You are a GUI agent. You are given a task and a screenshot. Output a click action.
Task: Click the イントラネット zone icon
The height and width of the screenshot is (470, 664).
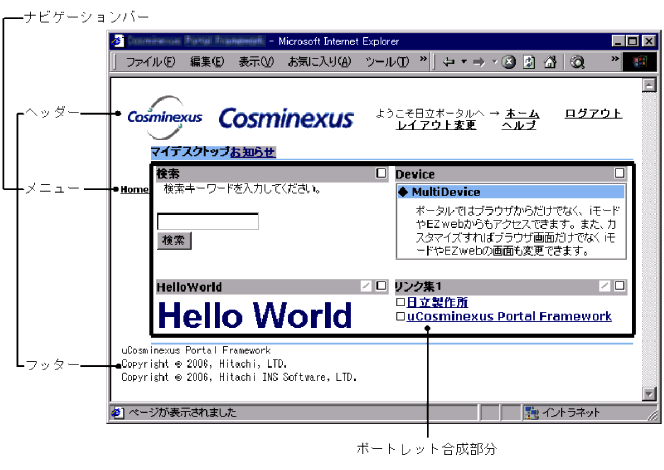click(x=531, y=412)
